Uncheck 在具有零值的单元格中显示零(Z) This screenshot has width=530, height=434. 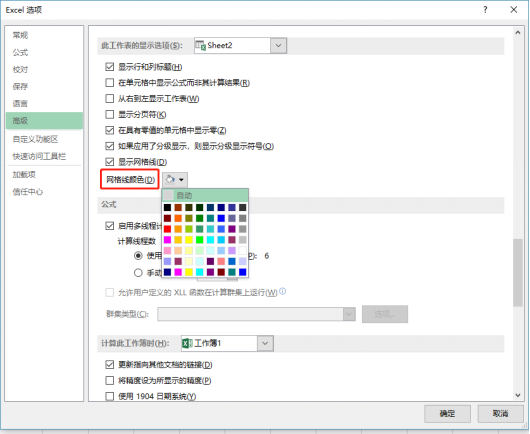110,130
